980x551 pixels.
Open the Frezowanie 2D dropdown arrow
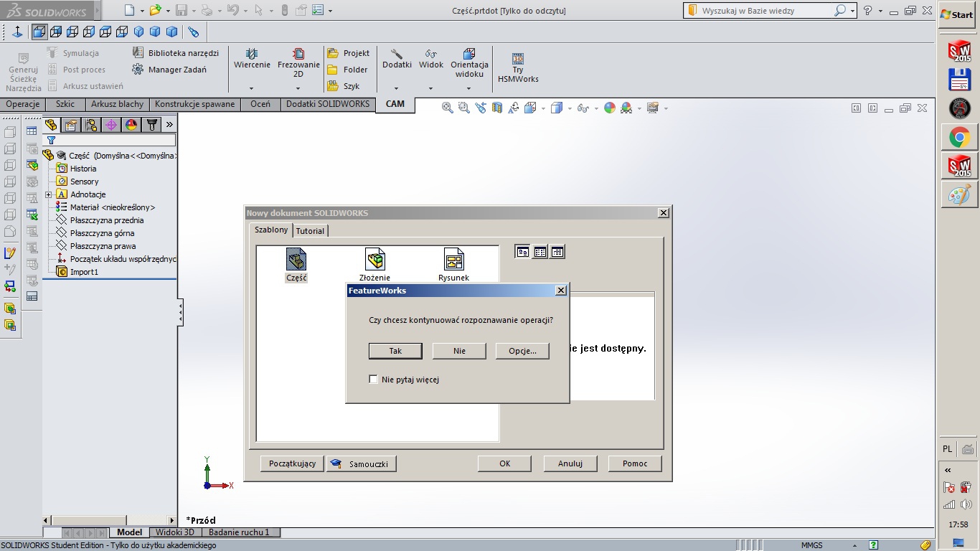[x=298, y=88]
